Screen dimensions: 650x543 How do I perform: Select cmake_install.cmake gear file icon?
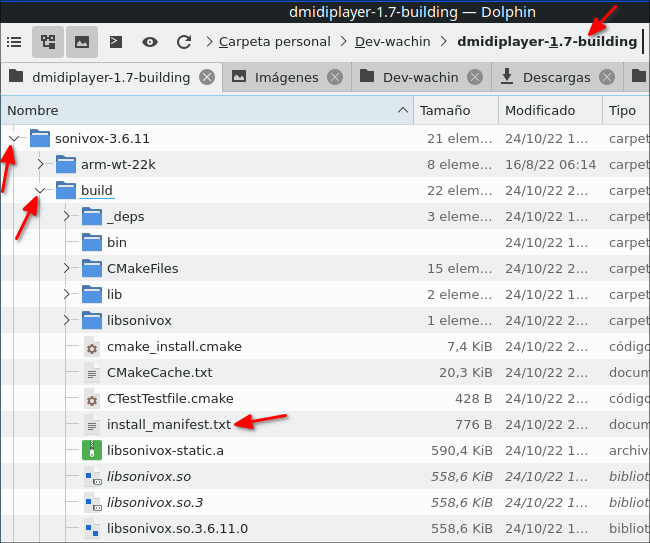coord(92,347)
